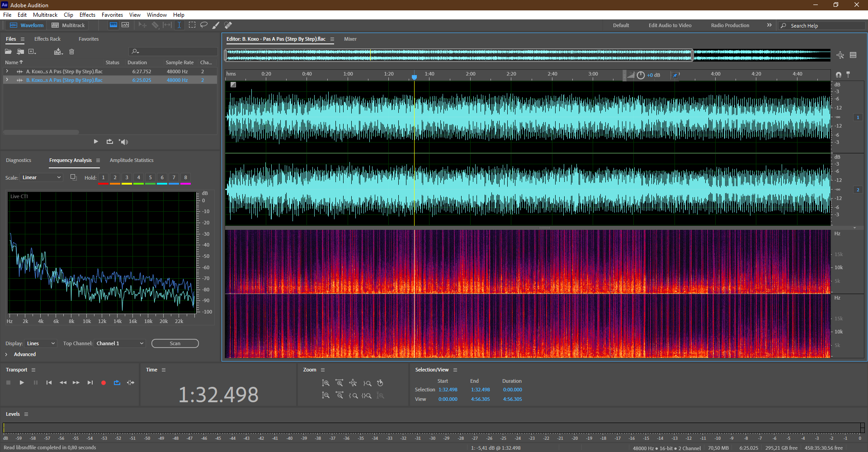Click the Insert into Multitrack icon
Viewport: 868px width, 452px height.
[x=58, y=52]
